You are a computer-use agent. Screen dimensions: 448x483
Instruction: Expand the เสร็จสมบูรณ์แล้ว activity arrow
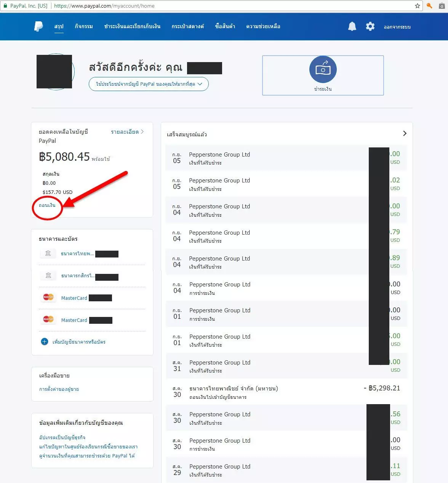(x=405, y=133)
